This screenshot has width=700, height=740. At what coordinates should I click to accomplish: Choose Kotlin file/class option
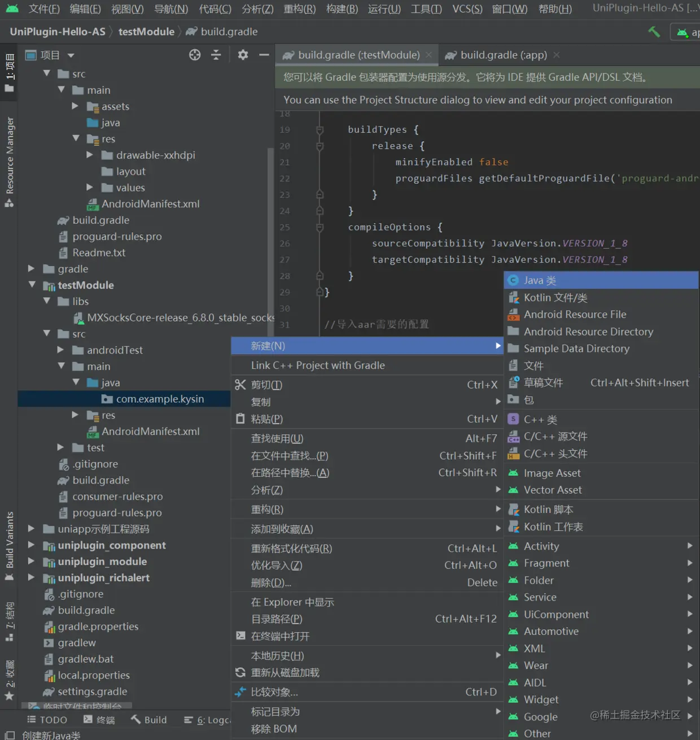pos(601,298)
